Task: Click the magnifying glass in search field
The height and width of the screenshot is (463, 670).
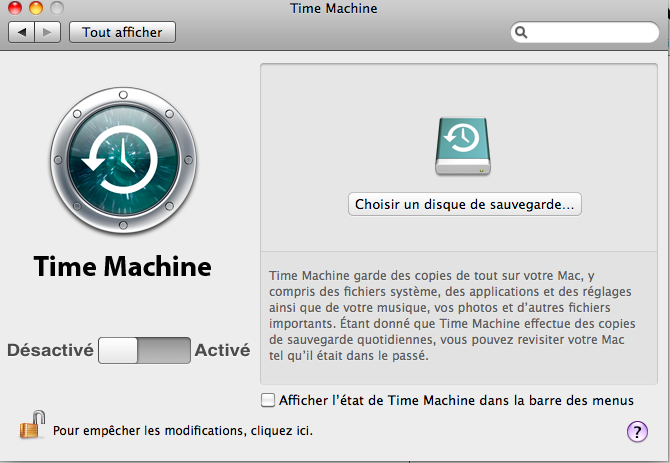Action: tap(521, 33)
